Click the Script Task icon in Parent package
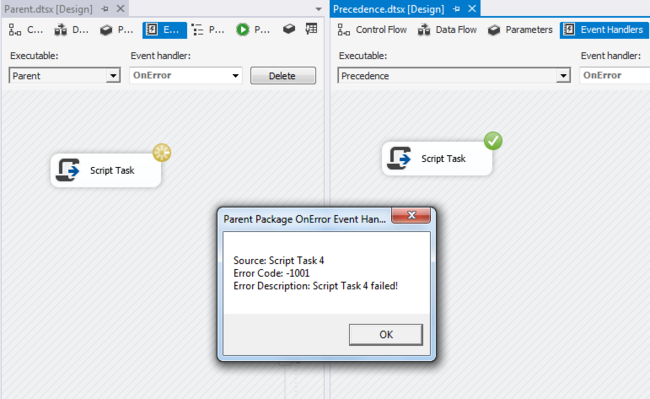The height and width of the screenshot is (399, 650). coord(68,170)
